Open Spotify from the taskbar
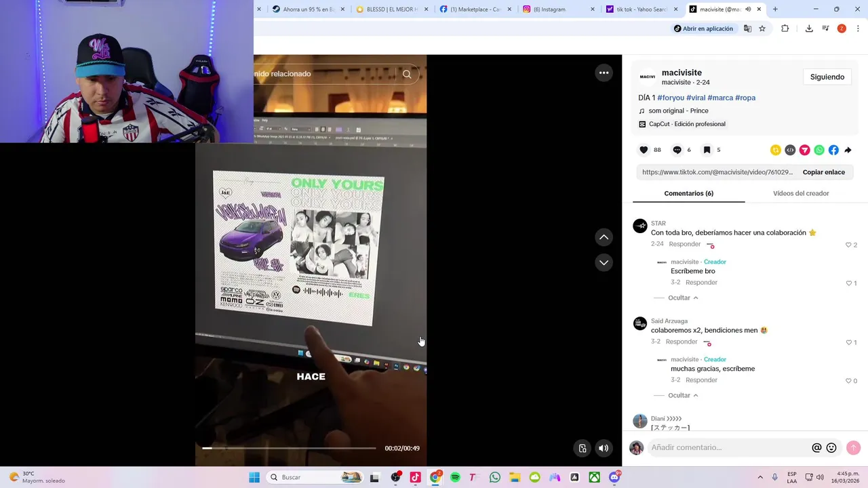This screenshot has height=488, width=868. coord(455,477)
